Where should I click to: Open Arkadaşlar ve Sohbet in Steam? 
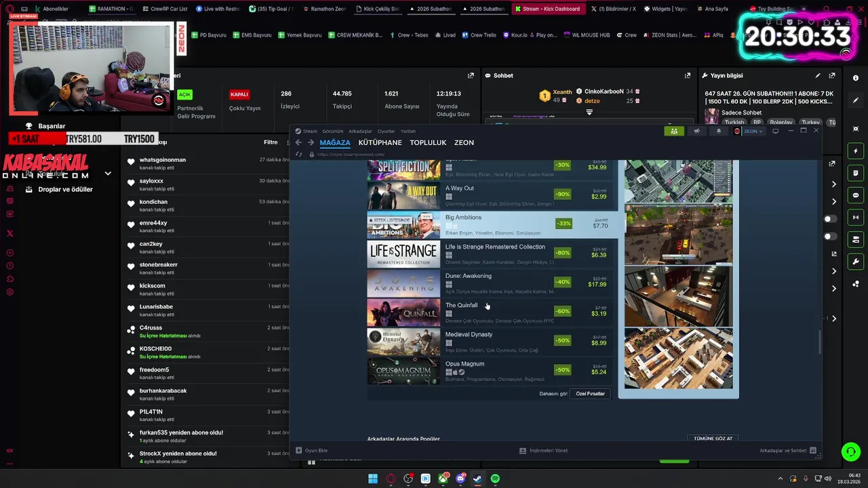[788, 450]
